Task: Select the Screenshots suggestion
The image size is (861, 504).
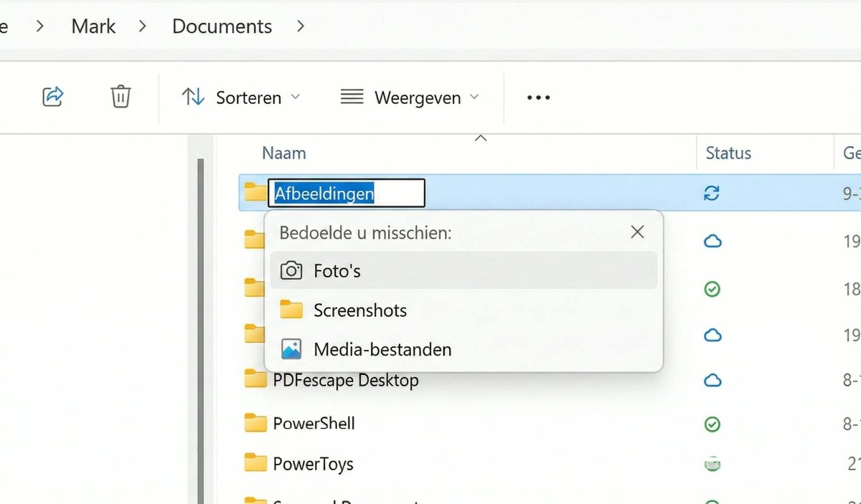Action: point(359,310)
